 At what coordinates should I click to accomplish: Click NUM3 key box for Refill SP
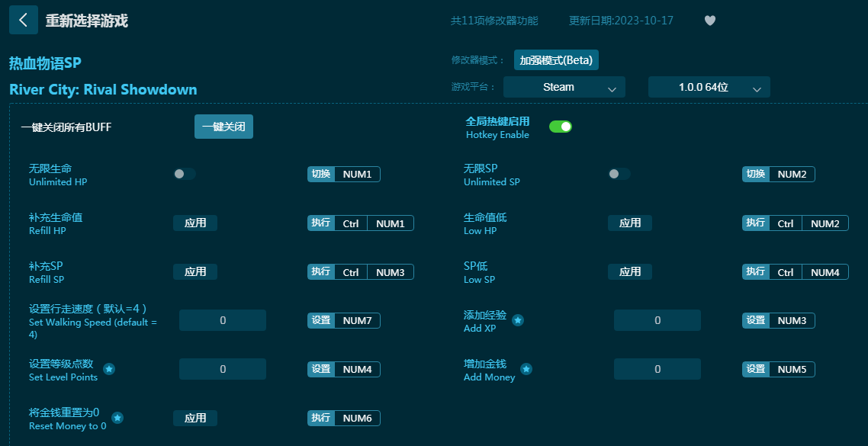coord(391,272)
